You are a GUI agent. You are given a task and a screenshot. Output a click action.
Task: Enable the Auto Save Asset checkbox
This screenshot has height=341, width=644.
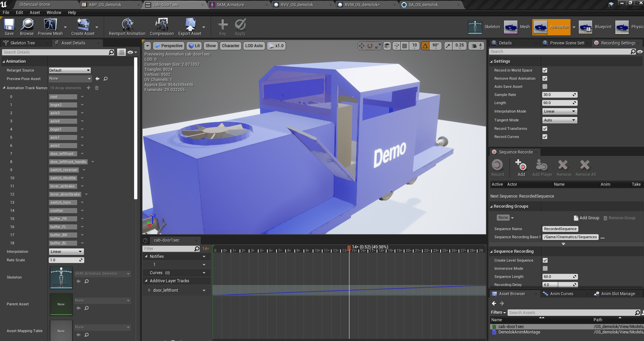click(x=545, y=87)
